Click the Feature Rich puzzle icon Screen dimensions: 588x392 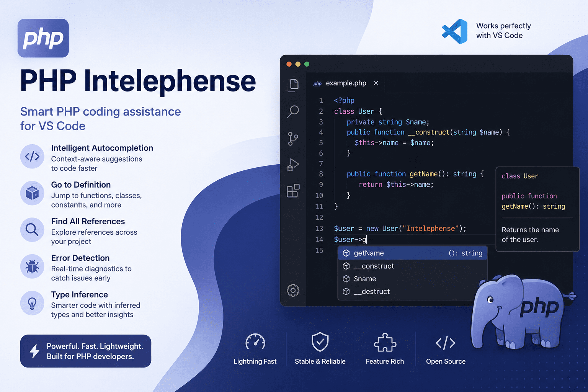tap(385, 342)
